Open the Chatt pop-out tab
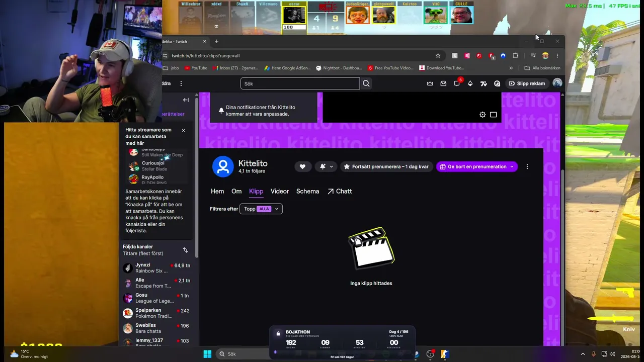The width and height of the screenshot is (644, 362). click(340, 191)
